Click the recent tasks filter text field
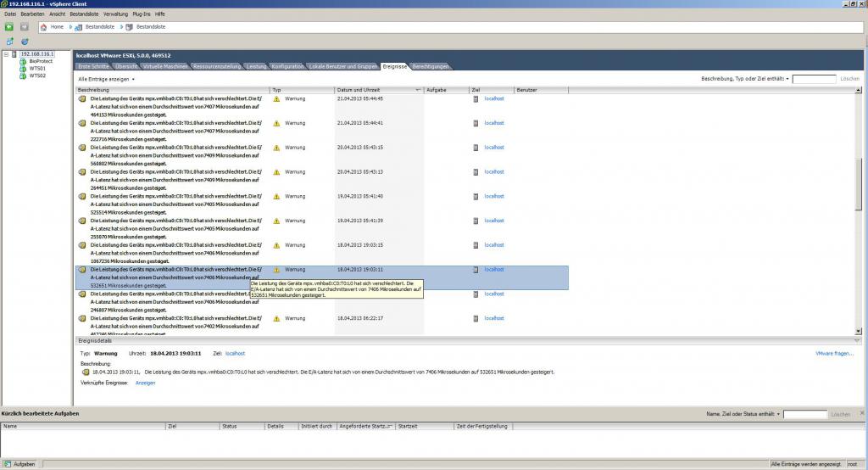Screen dimensions: 868x470 pyautogui.click(x=805, y=415)
